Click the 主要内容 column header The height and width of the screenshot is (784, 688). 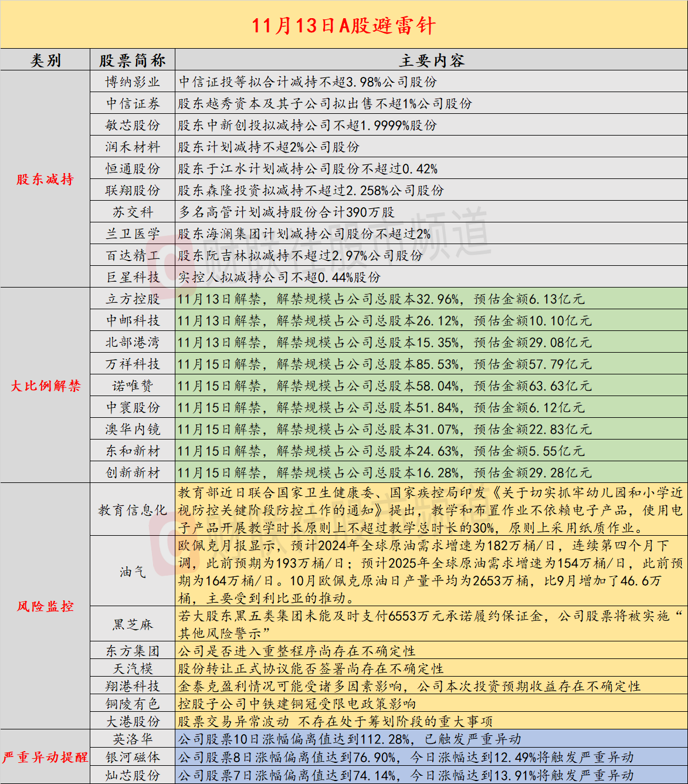[431, 60]
